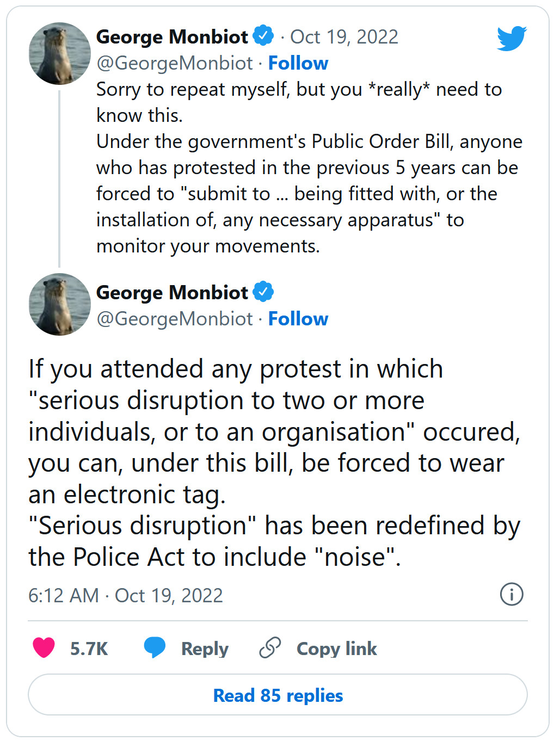Open the top tweet's Oct 19, 2022 date
Viewport: 560px width, 747px height.
344,37
